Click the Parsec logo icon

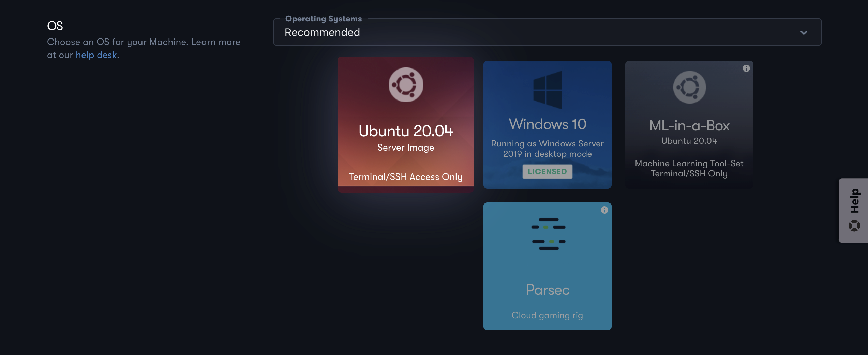(x=548, y=234)
